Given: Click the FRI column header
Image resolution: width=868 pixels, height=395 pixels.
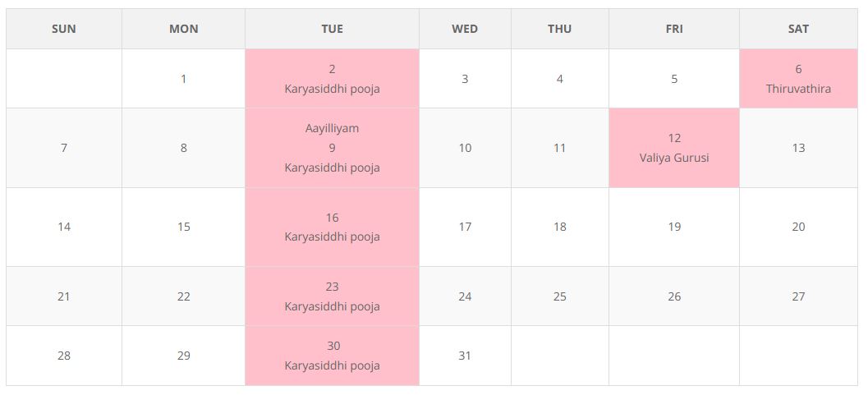Looking at the screenshot, I should pos(673,29).
